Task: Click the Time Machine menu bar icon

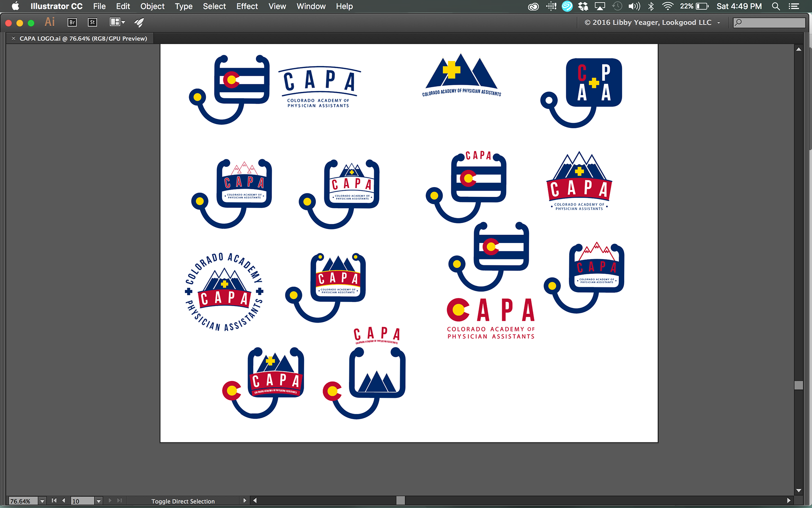Action: pos(617,6)
